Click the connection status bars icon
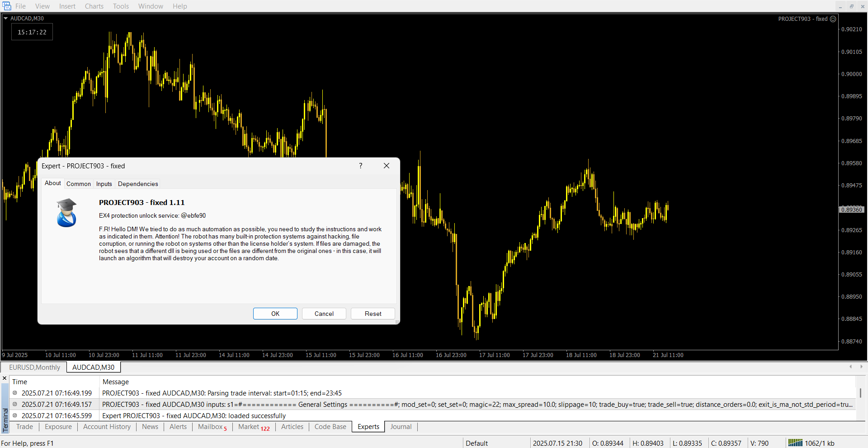Viewport: 868px width, 448px height. coord(795,443)
